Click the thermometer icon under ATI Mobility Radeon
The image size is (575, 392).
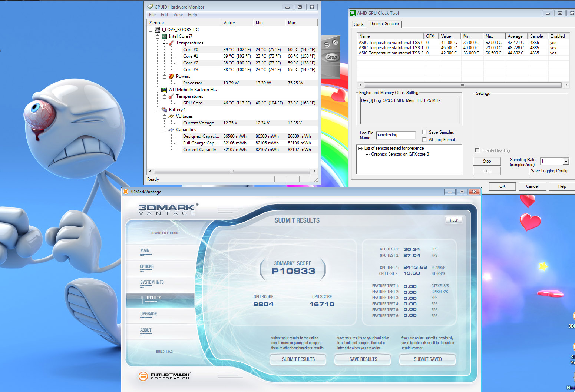[171, 96]
